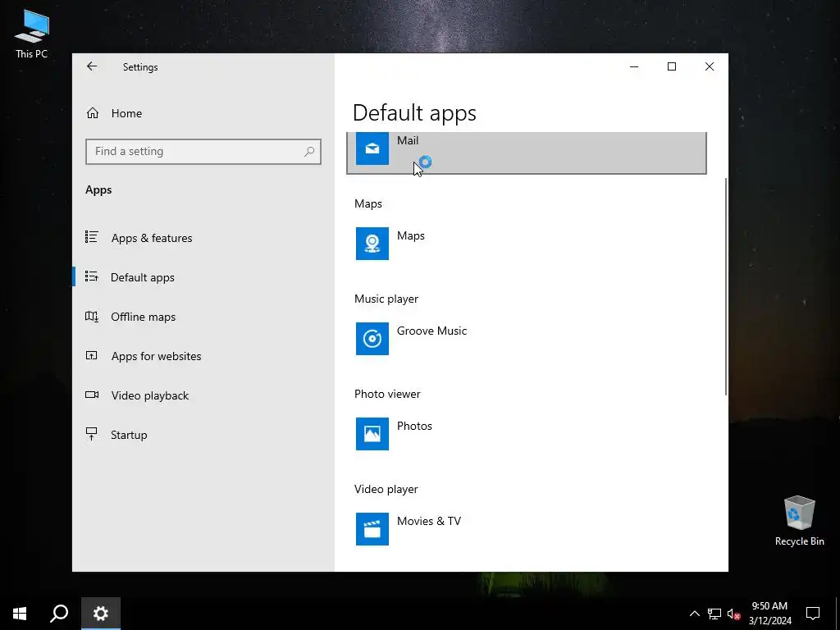This screenshot has height=630, width=840.
Task: Select the This PC desktop icon
Action: pyautogui.click(x=32, y=34)
